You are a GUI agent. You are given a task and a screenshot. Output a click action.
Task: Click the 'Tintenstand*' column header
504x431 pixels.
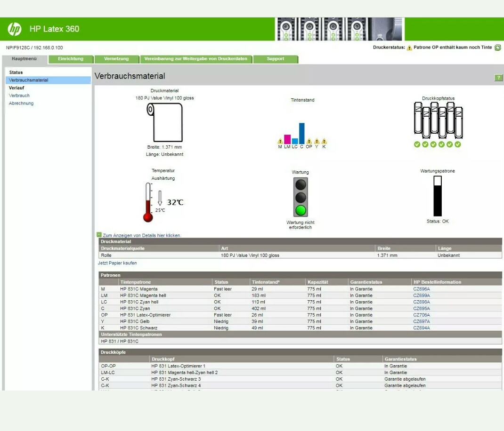266,282
